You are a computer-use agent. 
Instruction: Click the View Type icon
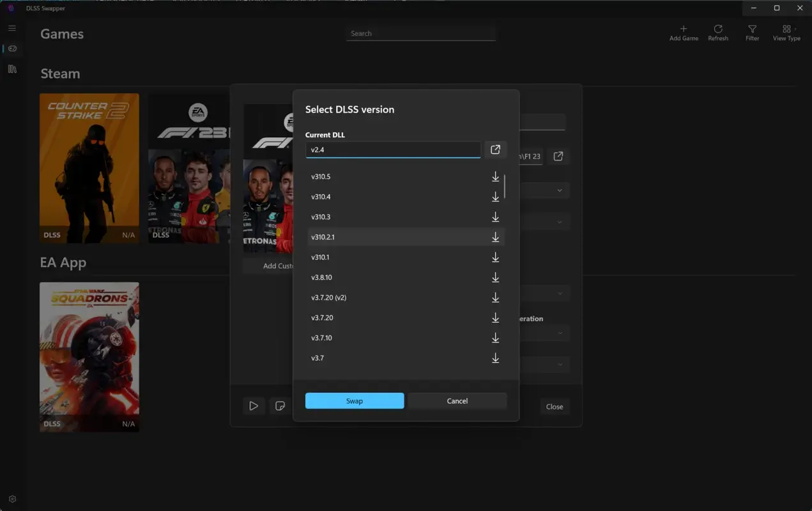786,33
